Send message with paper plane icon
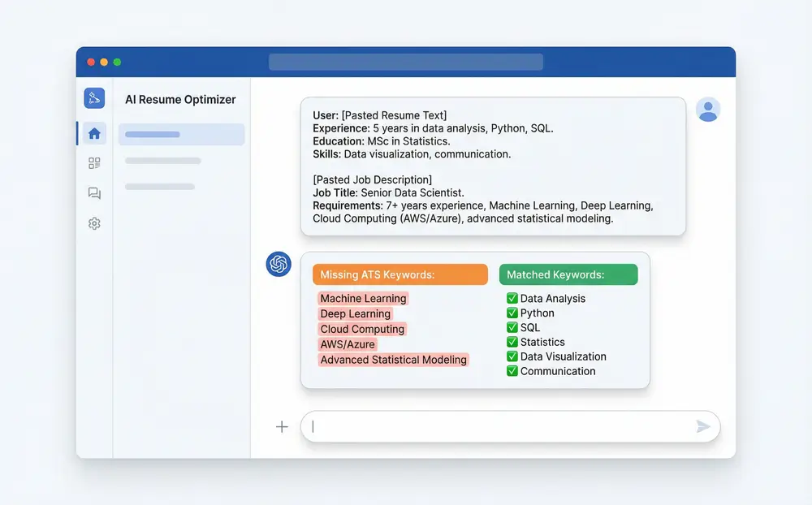The image size is (812, 505). point(702,426)
